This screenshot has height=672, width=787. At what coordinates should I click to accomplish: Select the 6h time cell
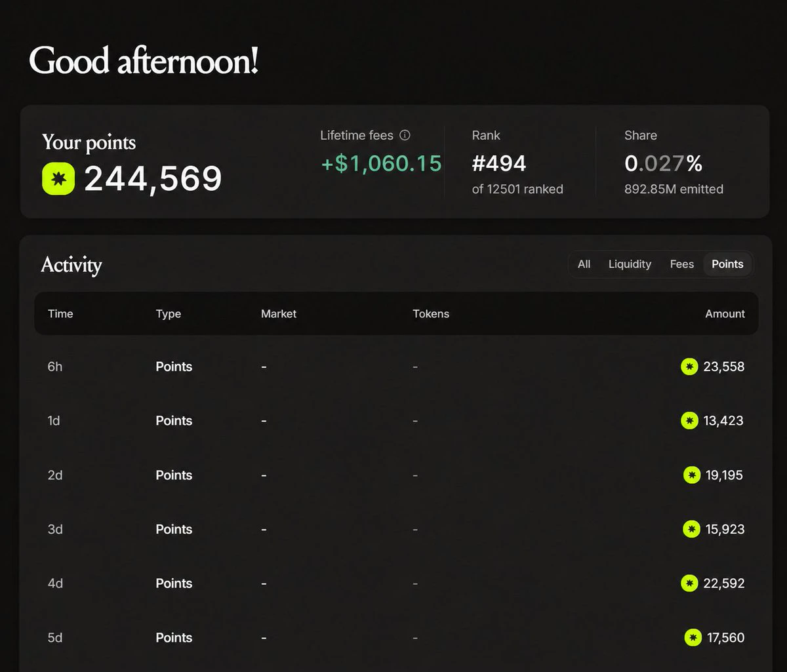(x=55, y=366)
